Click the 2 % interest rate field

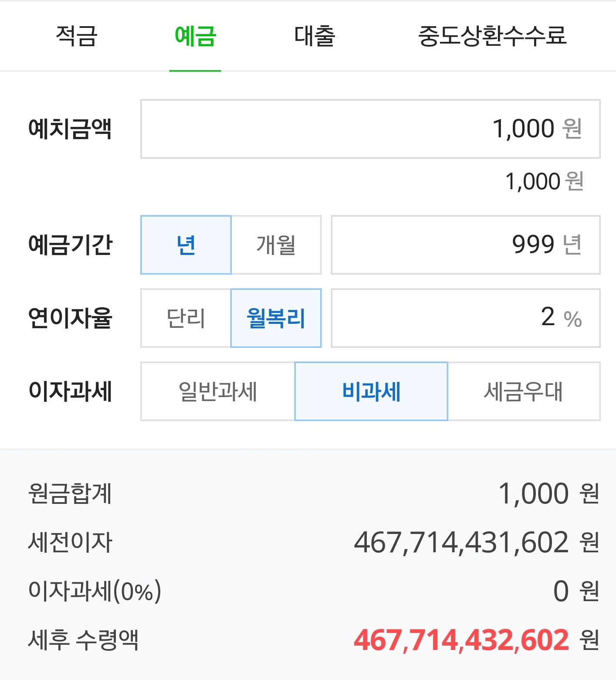pos(466,318)
